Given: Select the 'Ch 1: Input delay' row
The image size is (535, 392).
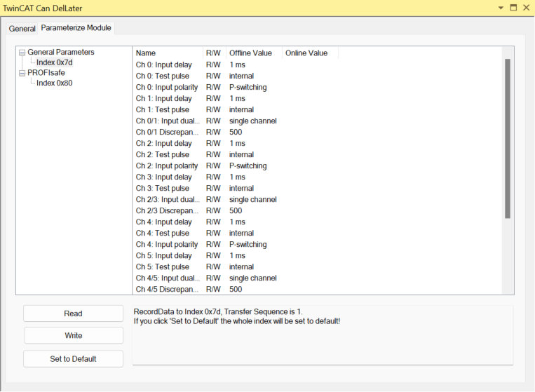Looking at the screenshot, I should tap(236, 99).
